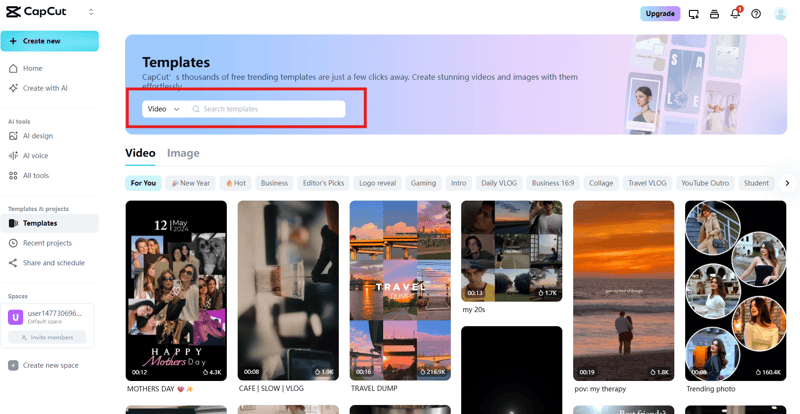
Task: Click the Home house icon
Action: pos(13,68)
